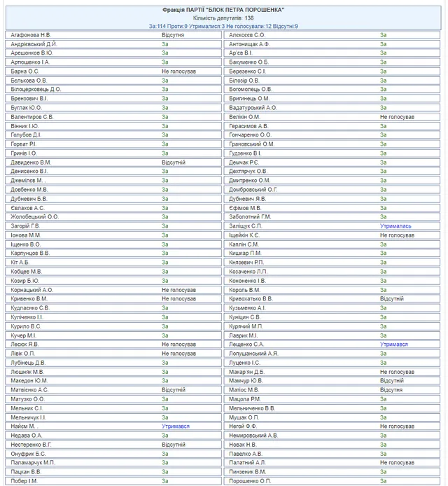Select deputy Лопушанський А.Я.
The image size is (448, 486).
[253, 354]
